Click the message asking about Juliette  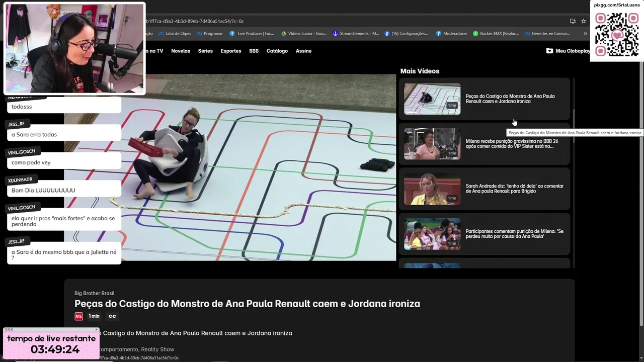(64, 255)
